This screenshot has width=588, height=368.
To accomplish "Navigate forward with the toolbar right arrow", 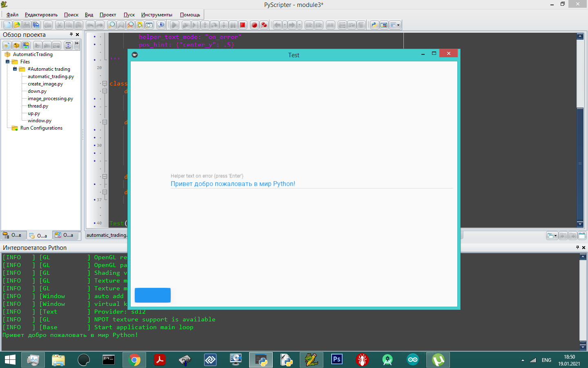I will (292, 25).
